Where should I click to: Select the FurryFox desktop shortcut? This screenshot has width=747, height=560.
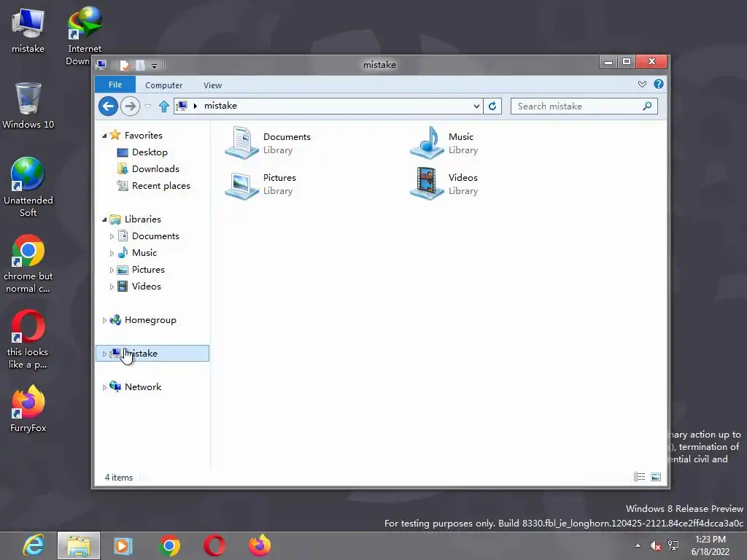[x=28, y=409]
